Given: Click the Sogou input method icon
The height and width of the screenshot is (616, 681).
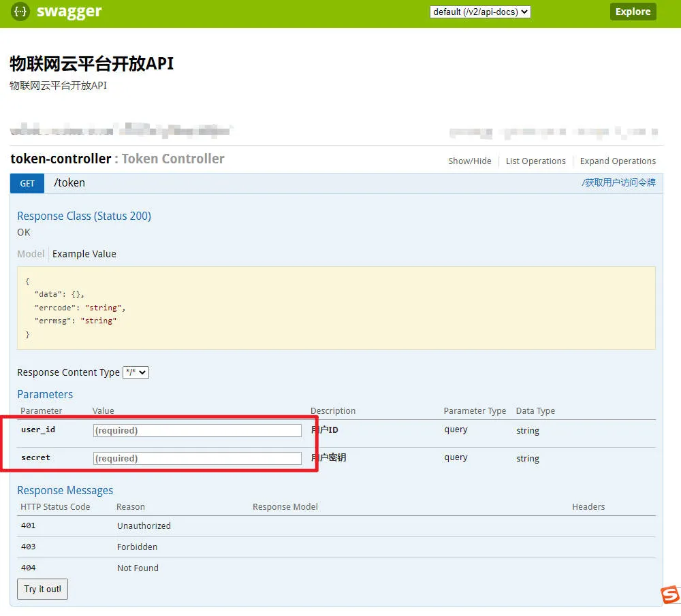Looking at the screenshot, I should click(670, 594).
